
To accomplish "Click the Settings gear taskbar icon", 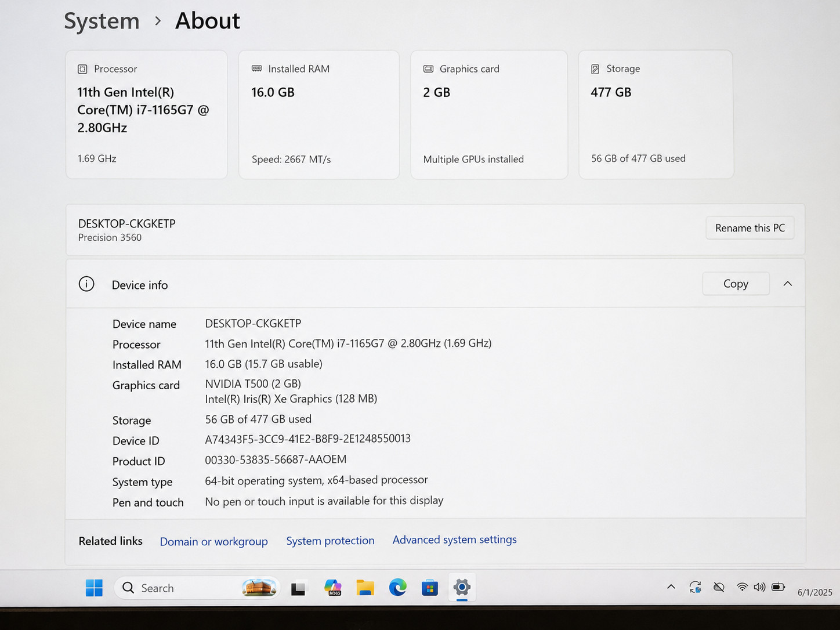I will click(x=462, y=588).
